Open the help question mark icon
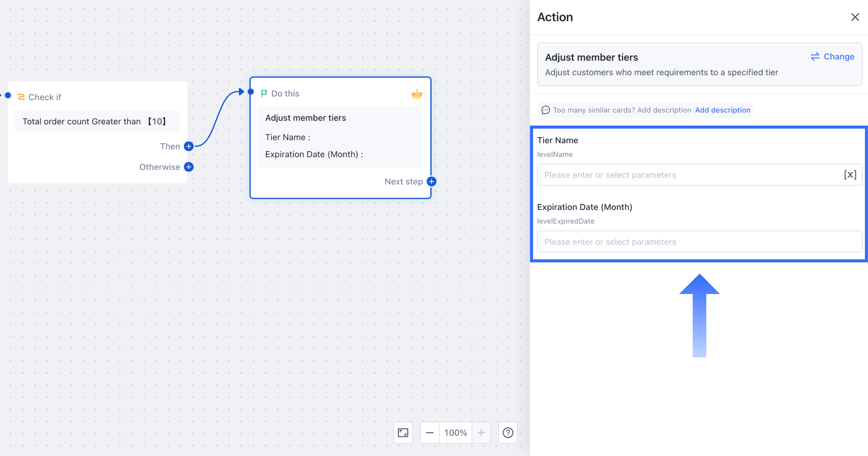 point(508,433)
